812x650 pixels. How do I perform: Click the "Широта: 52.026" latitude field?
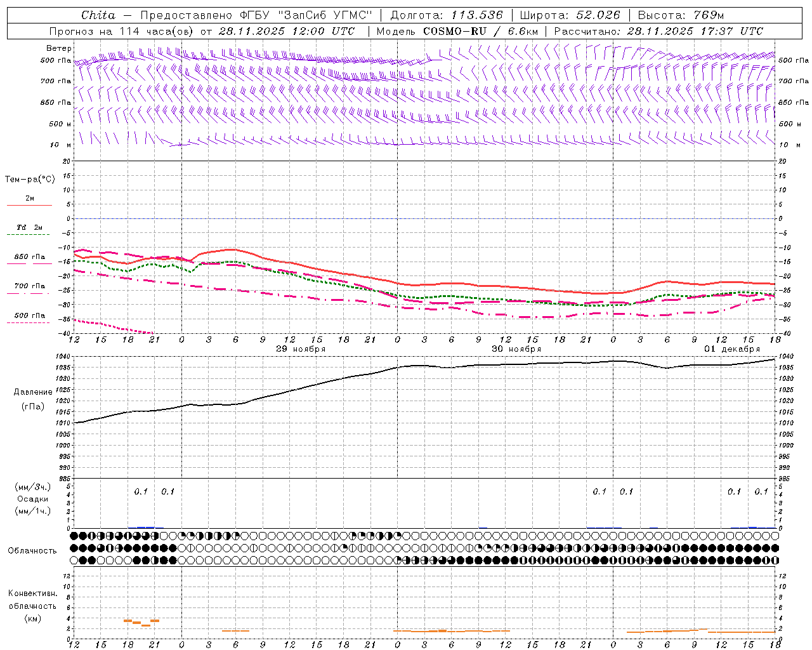pyautogui.click(x=570, y=15)
